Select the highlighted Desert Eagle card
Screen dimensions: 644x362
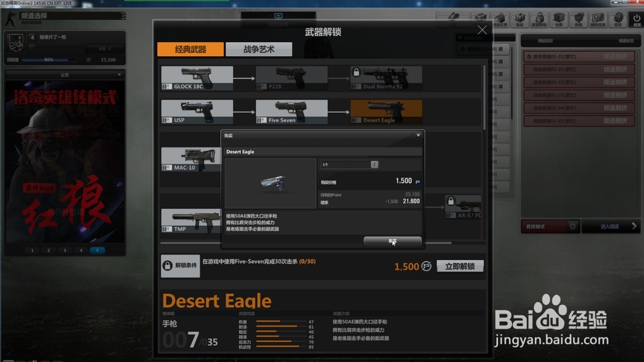click(386, 112)
